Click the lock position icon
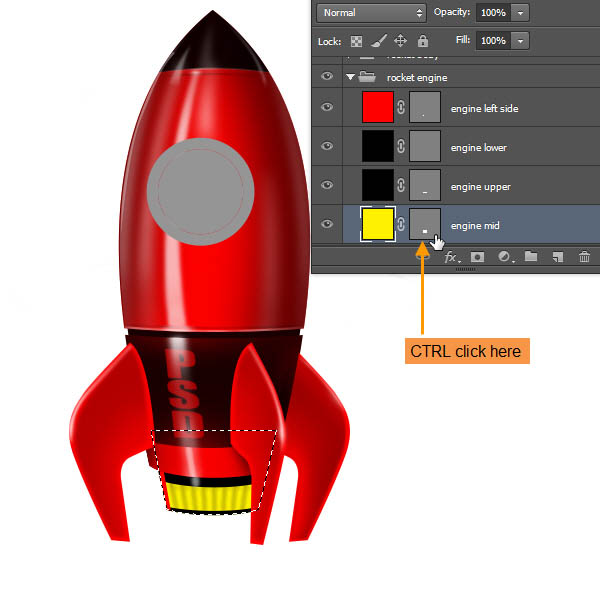This screenshot has width=600, height=600. tap(401, 41)
